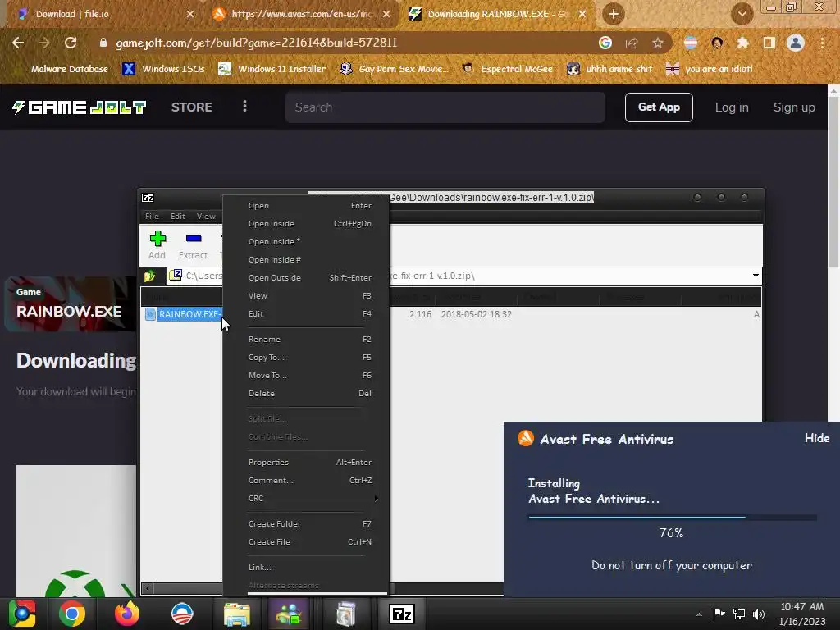The height and width of the screenshot is (630, 840).
Task: Choose Edit F4 in context menu
Action: [x=306, y=314]
